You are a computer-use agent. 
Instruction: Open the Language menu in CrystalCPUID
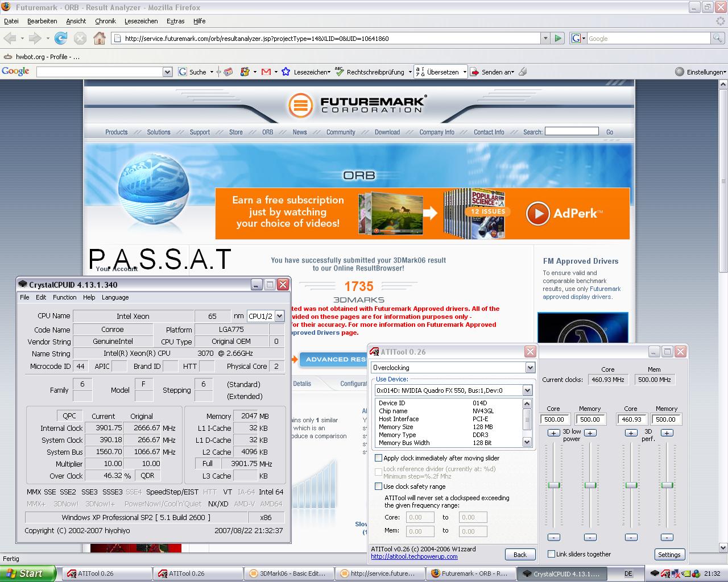[115, 297]
